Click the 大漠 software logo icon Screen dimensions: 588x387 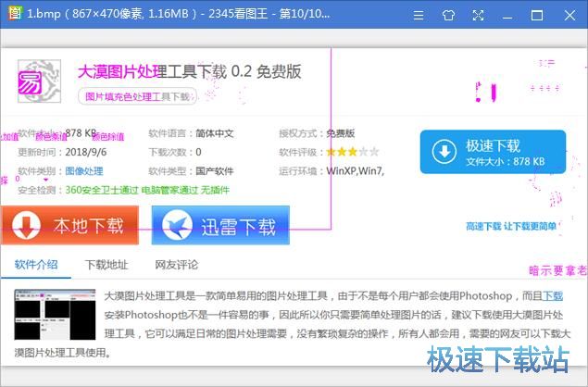tap(39, 81)
